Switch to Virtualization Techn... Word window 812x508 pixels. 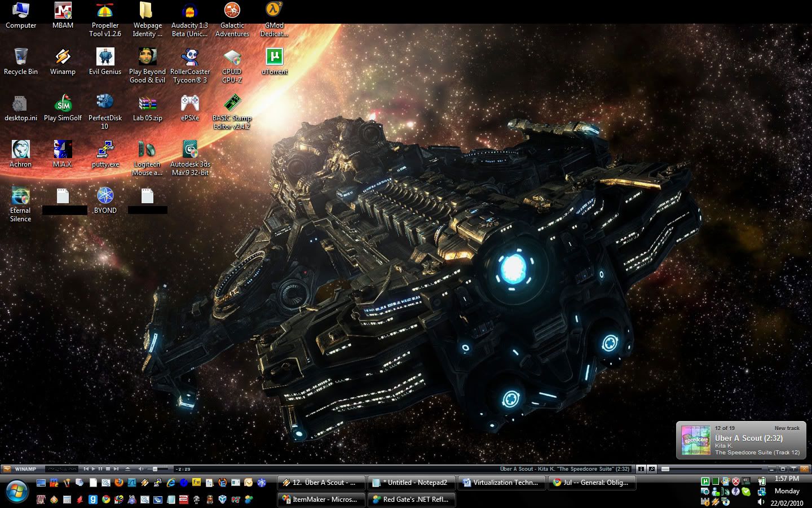click(x=501, y=483)
